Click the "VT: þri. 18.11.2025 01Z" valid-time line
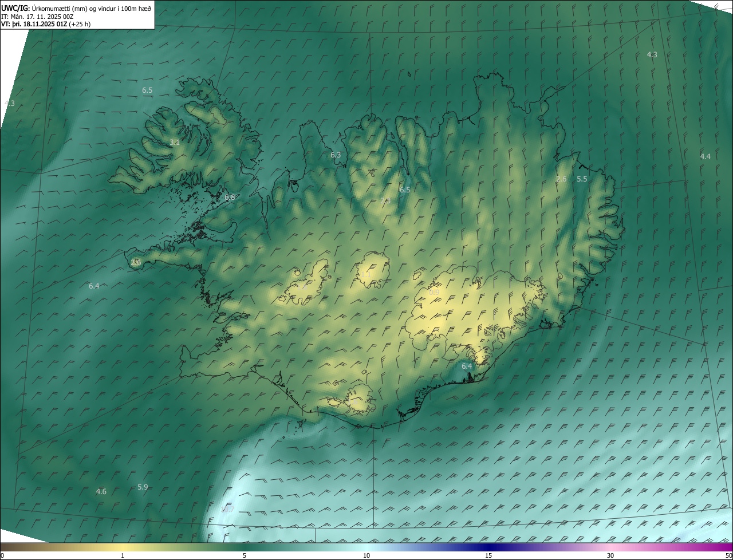Screen dimensions: 733x560 (x=46, y=24)
